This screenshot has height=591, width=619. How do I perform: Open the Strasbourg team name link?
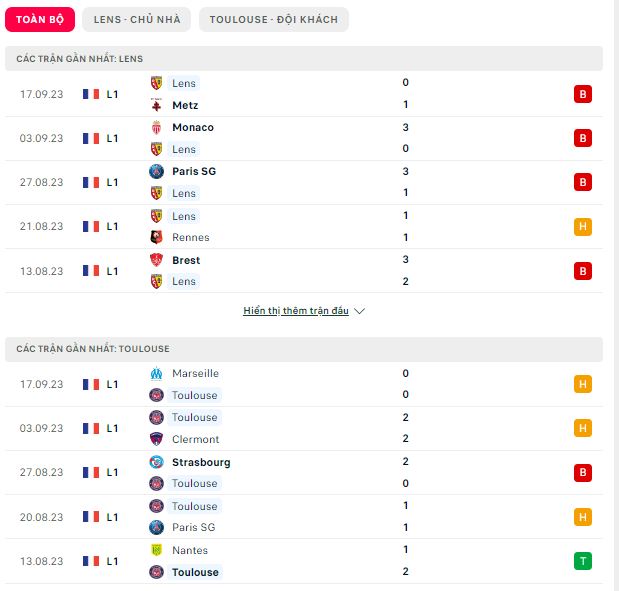pyautogui.click(x=201, y=462)
